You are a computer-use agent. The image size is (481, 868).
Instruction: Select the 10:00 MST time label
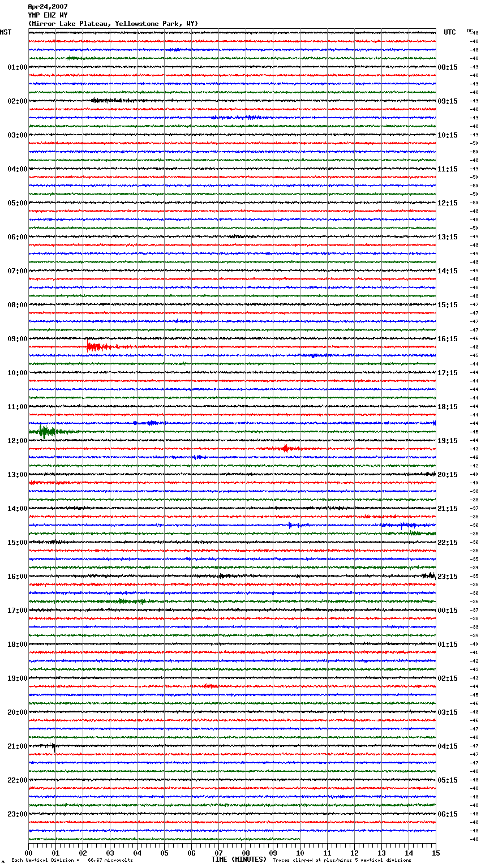point(18,373)
